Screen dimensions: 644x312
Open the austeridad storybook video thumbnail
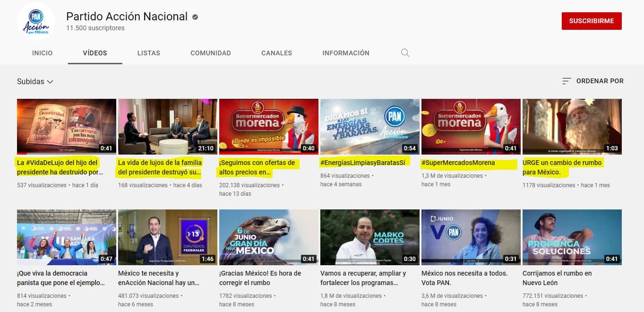click(x=67, y=127)
